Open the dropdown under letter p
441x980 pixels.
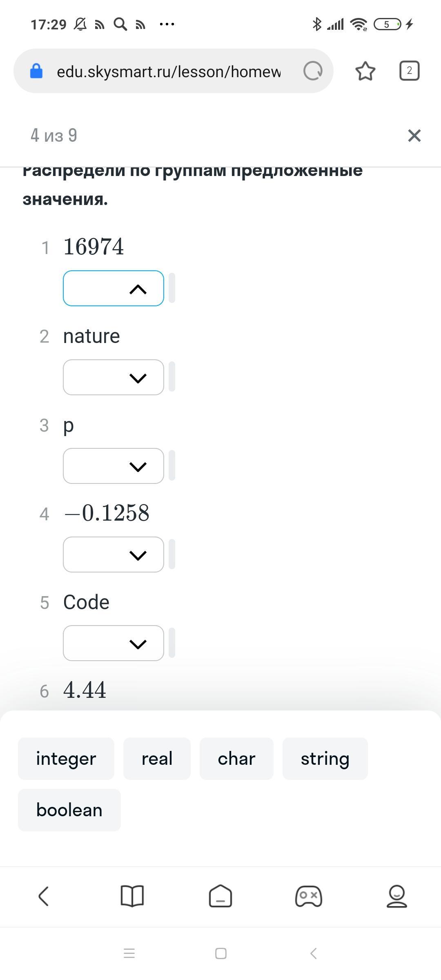click(114, 466)
